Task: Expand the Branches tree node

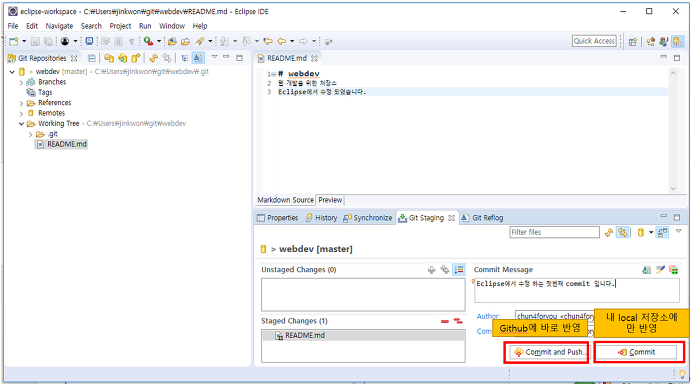Action: click(21, 82)
